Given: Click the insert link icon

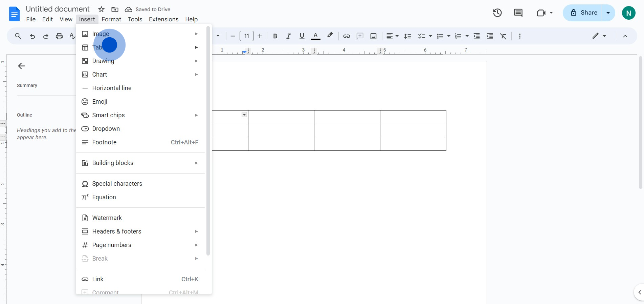Looking at the screenshot, I should 347,36.
